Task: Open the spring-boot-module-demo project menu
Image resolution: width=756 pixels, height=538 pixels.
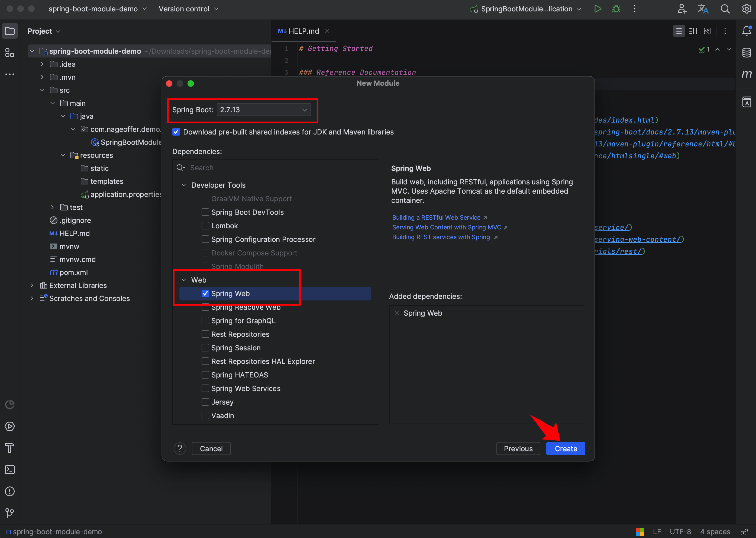Action: (x=98, y=9)
